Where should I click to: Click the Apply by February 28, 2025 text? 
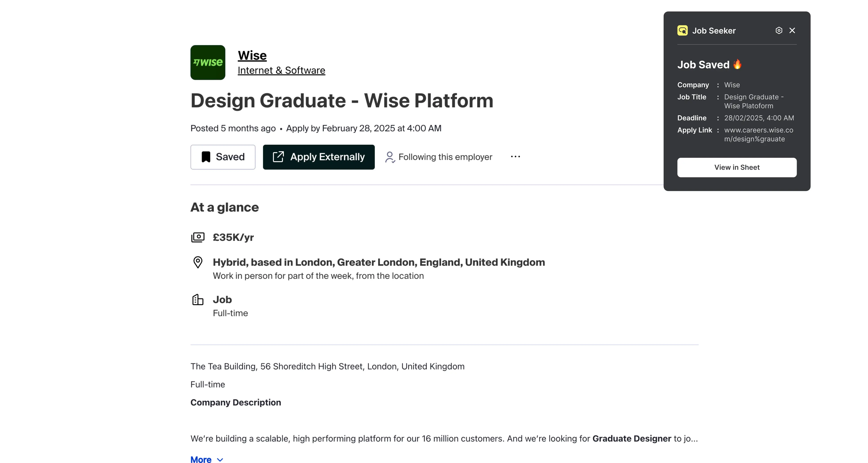coord(364,128)
